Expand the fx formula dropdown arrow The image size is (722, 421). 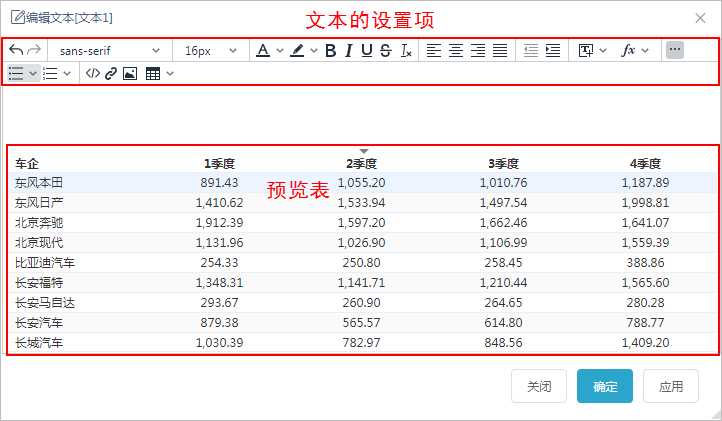coord(645,50)
